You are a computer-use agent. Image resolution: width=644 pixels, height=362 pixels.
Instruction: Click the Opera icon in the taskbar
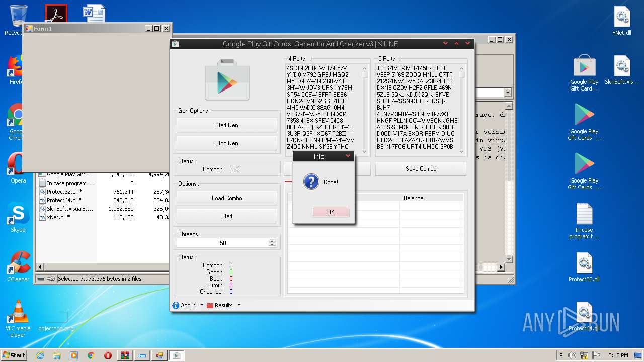108,355
